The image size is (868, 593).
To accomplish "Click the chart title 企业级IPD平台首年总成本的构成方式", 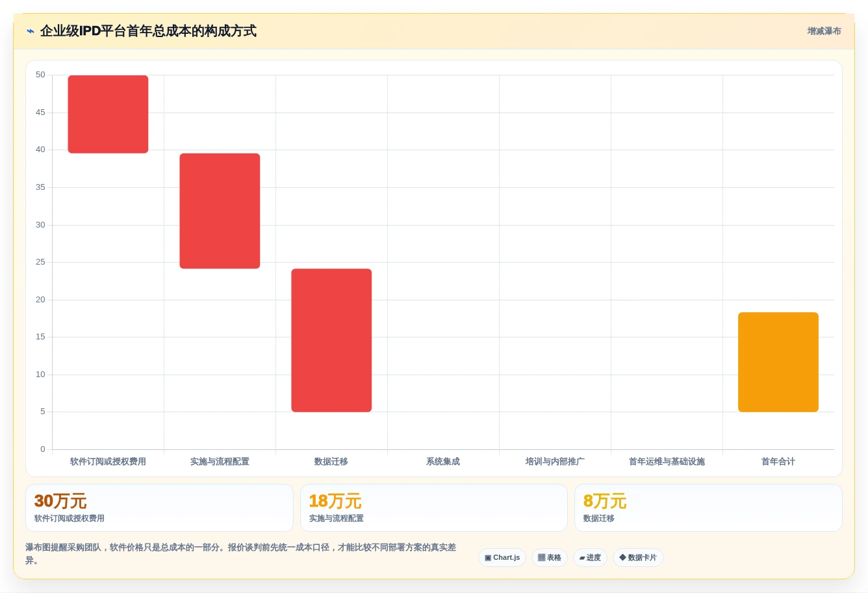I will point(148,31).
